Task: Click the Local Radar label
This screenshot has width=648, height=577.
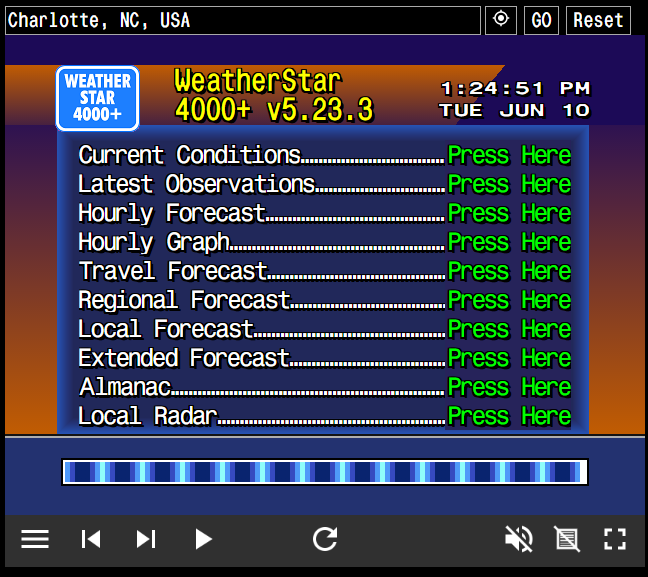Action: pos(148,416)
